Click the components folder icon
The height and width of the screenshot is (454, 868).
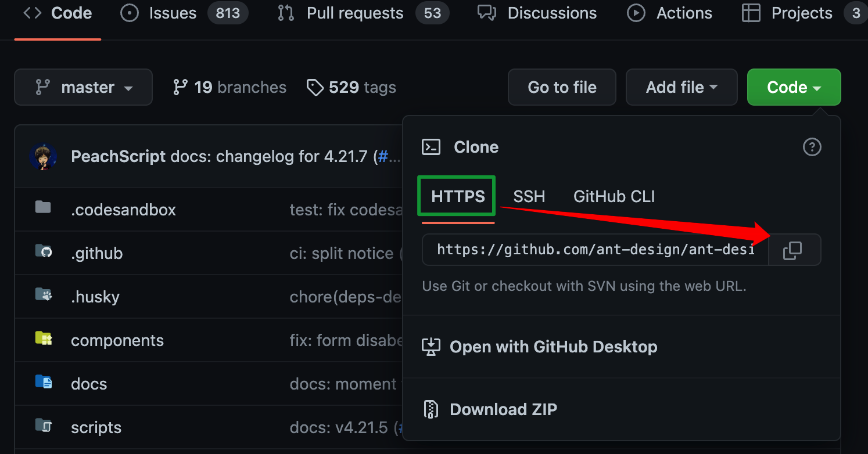pyautogui.click(x=44, y=338)
